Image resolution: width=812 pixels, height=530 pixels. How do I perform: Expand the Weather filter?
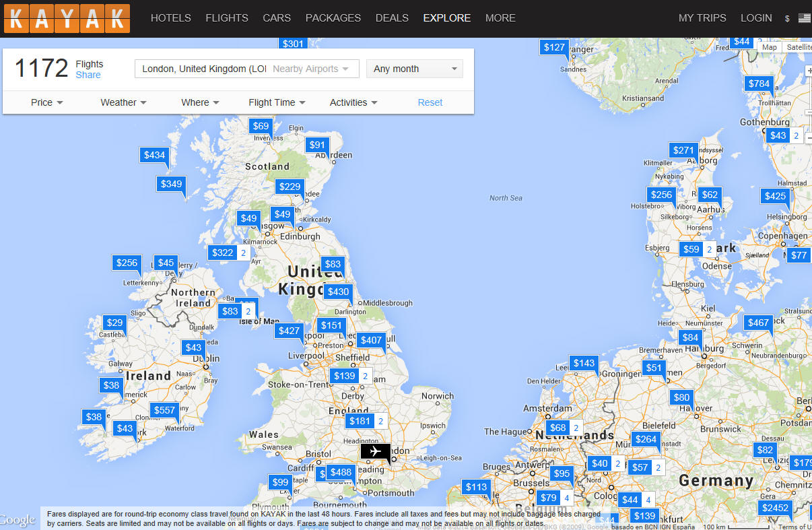click(124, 102)
